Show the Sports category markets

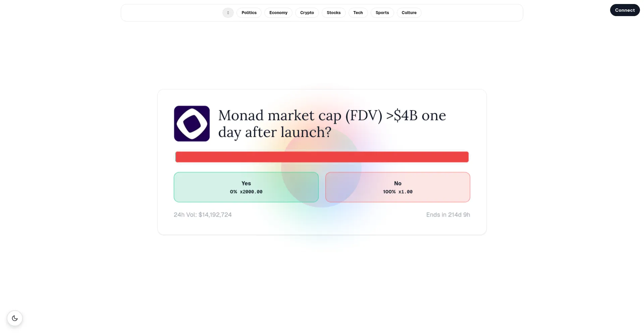382,13
